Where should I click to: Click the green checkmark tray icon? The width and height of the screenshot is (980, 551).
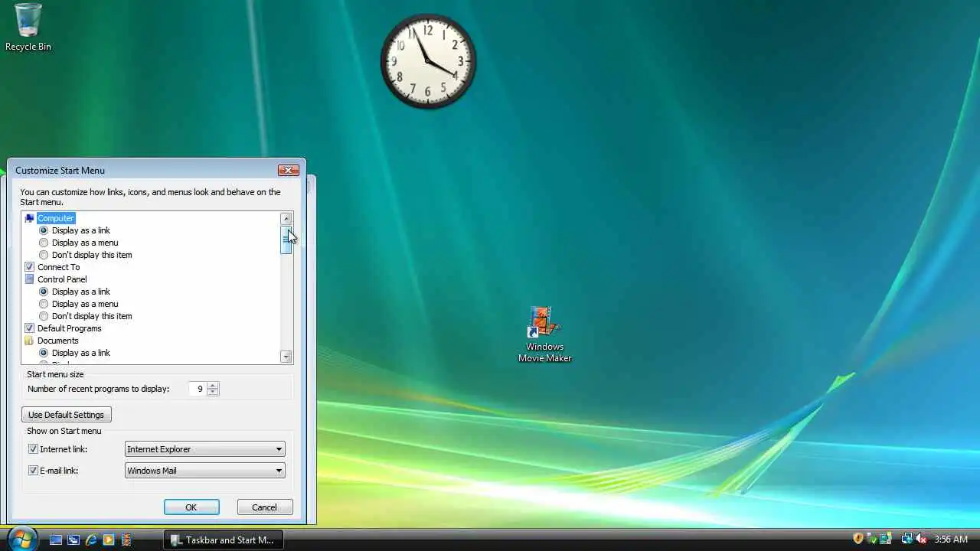[x=872, y=539]
